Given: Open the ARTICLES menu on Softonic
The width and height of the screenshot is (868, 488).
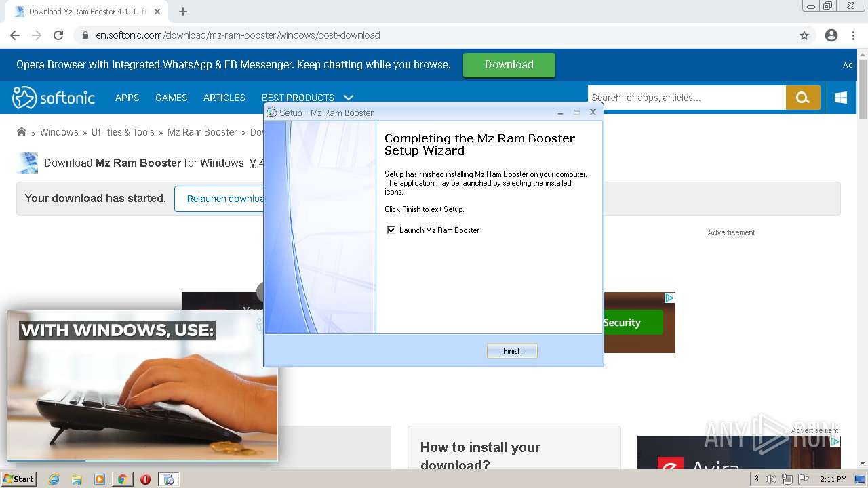Looking at the screenshot, I should (x=224, y=98).
